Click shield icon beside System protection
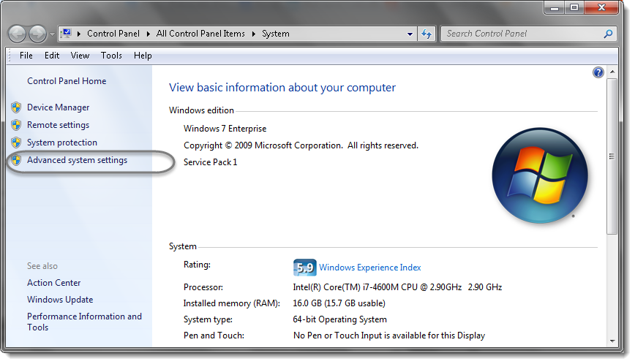The image size is (635, 364). (x=16, y=143)
